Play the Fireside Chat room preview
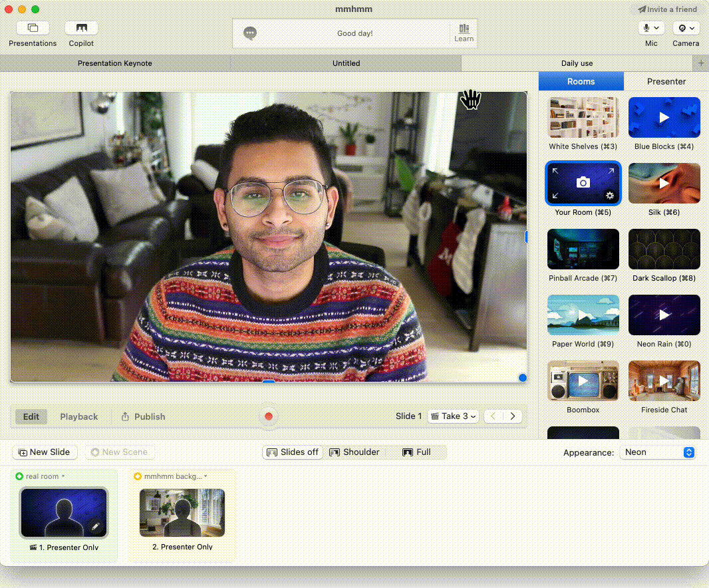 click(x=664, y=381)
